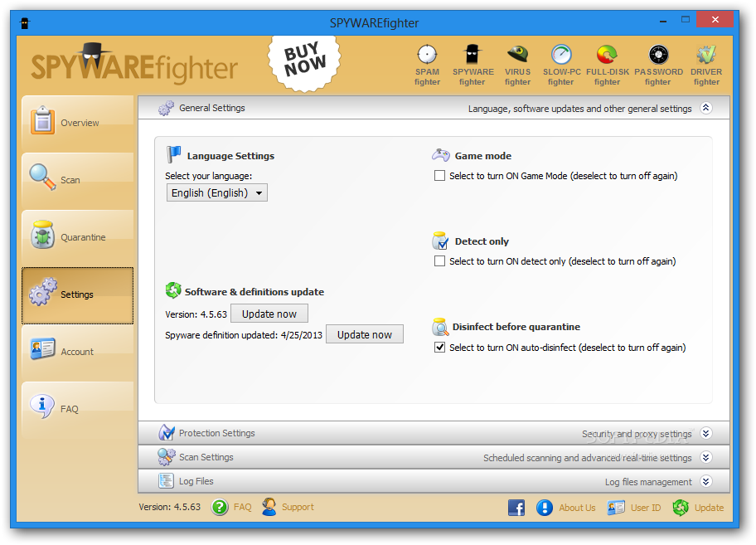Click the Log Files document icon
Image resolution: width=756 pixels, height=545 pixels.
pos(167,481)
